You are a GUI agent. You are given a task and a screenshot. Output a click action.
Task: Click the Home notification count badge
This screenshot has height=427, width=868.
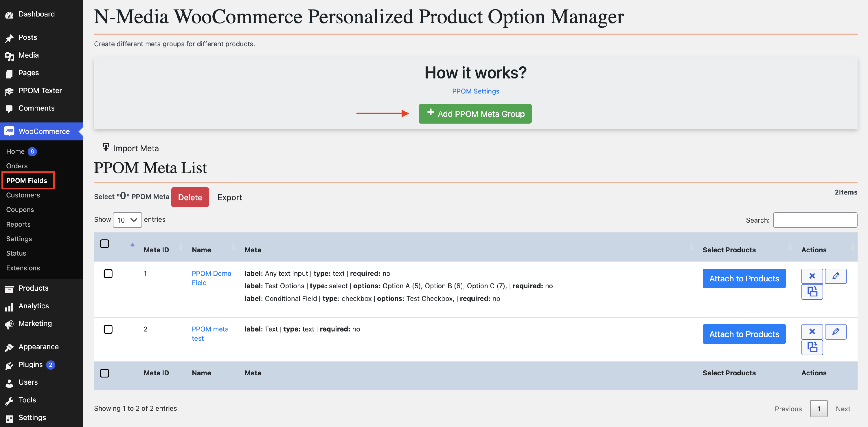[32, 152]
